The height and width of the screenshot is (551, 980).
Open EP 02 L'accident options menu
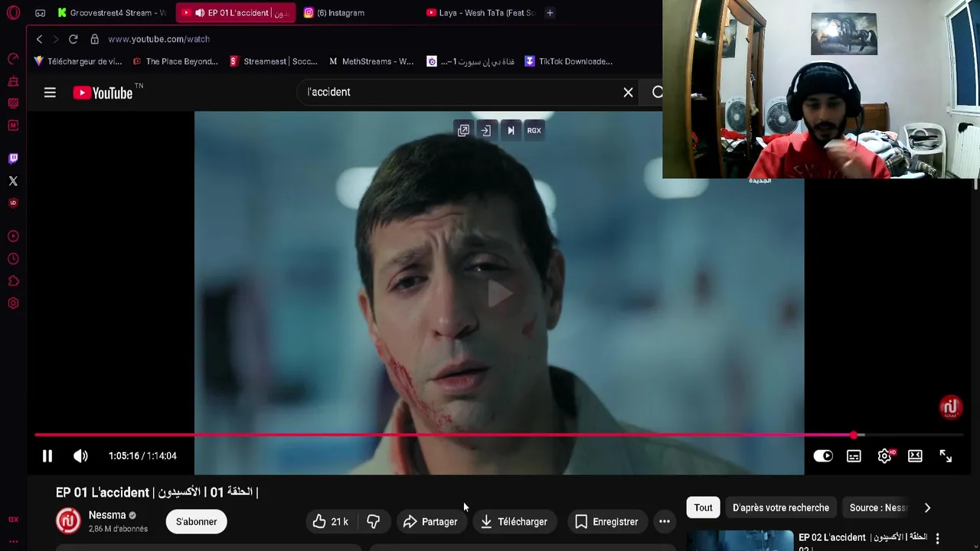coord(937,539)
